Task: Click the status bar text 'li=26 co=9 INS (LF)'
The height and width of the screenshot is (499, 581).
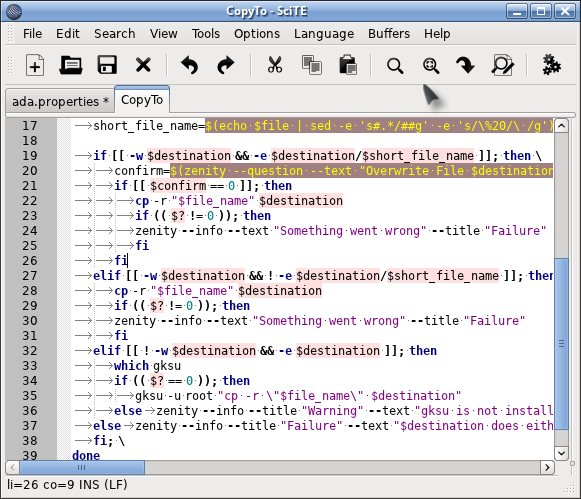Action: tap(67, 485)
